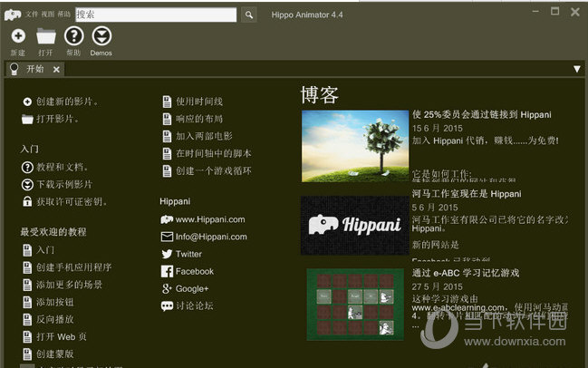Open the Demos toolbar icon
Viewport: 588px width, 368px height.
point(101,36)
